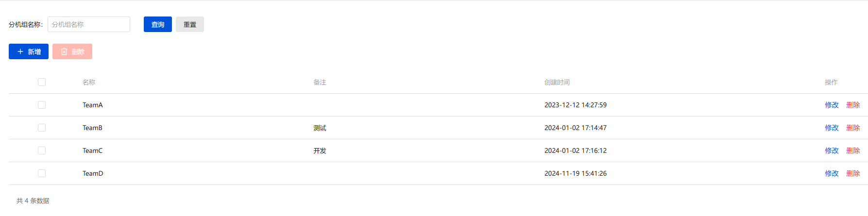The width and height of the screenshot is (868, 216).
Task: Edit TeamB via its 修改 link
Action: [x=832, y=128]
